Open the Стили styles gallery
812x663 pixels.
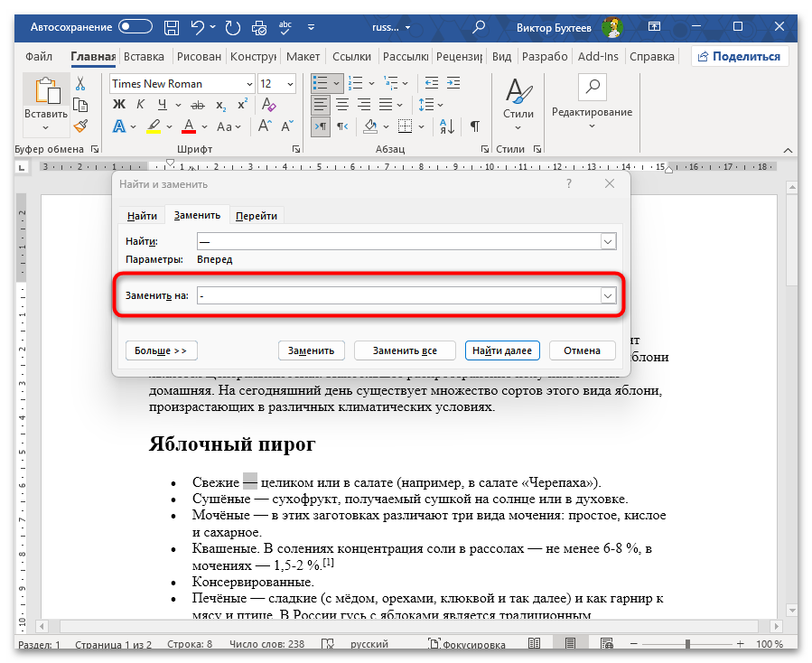518,99
